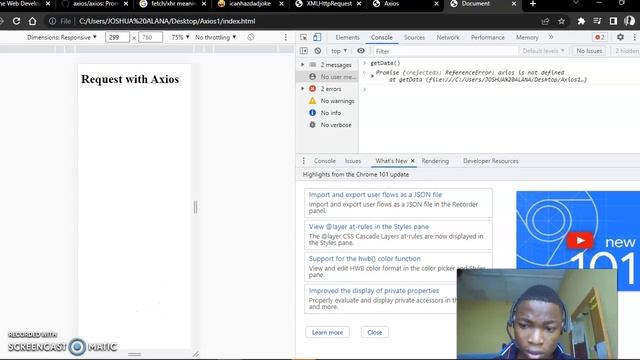Expand the 2 errors group
This screenshot has width=640, height=360.
coord(302,89)
